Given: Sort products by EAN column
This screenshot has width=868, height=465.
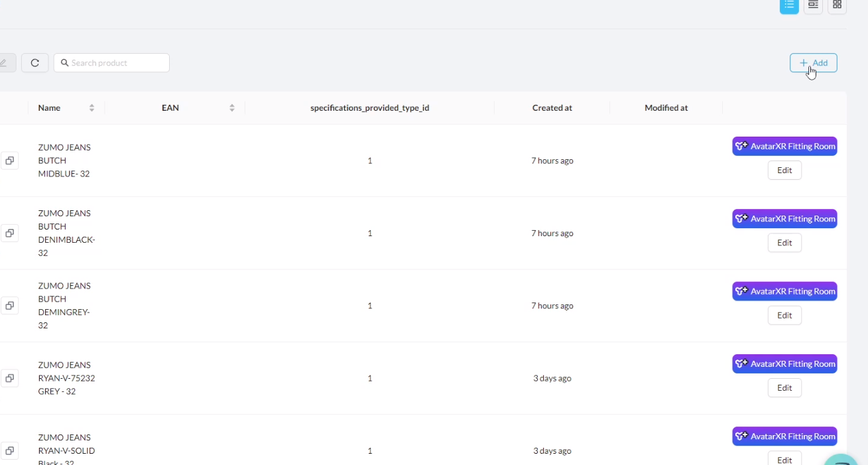Looking at the screenshot, I should point(232,108).
